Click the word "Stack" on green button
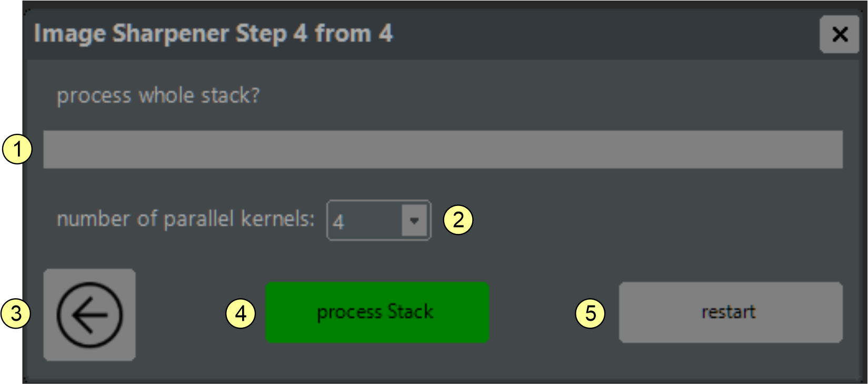This screenshot has height=384, width=868. tap(410, 312)
